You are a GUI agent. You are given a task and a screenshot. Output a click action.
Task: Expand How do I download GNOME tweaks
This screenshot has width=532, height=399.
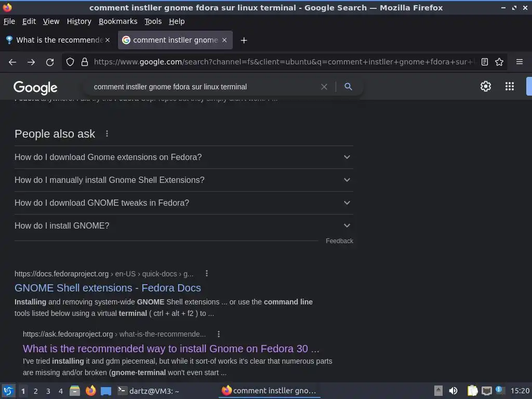183,203
